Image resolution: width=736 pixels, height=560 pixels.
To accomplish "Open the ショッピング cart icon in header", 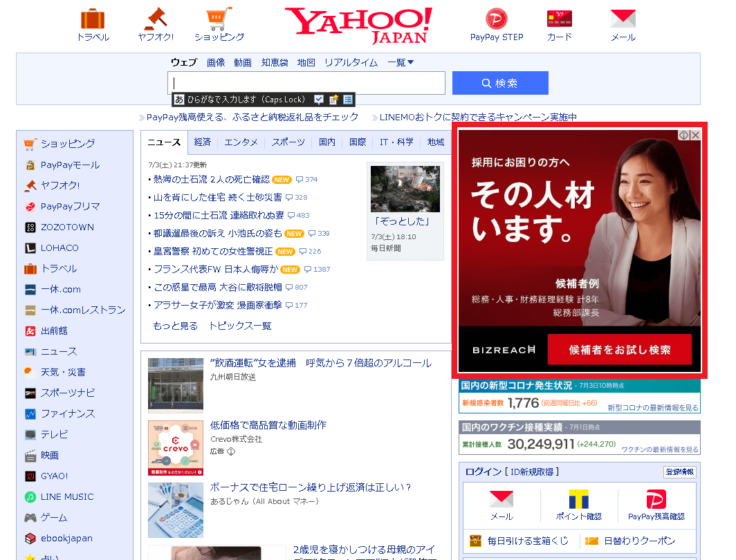I will [x=219, y=19].
